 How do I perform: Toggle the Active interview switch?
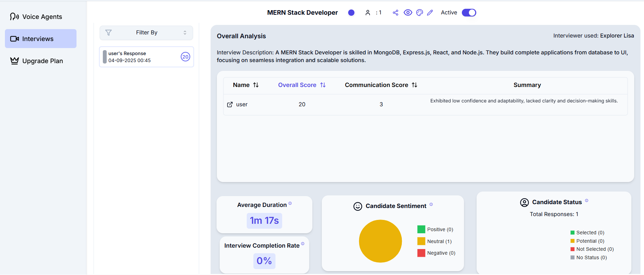(x=469, y=13)
